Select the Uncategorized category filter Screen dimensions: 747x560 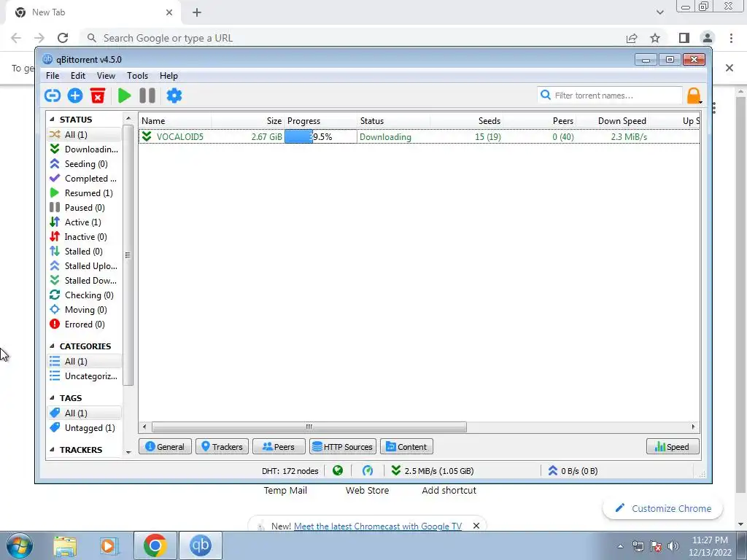point(85,376)
